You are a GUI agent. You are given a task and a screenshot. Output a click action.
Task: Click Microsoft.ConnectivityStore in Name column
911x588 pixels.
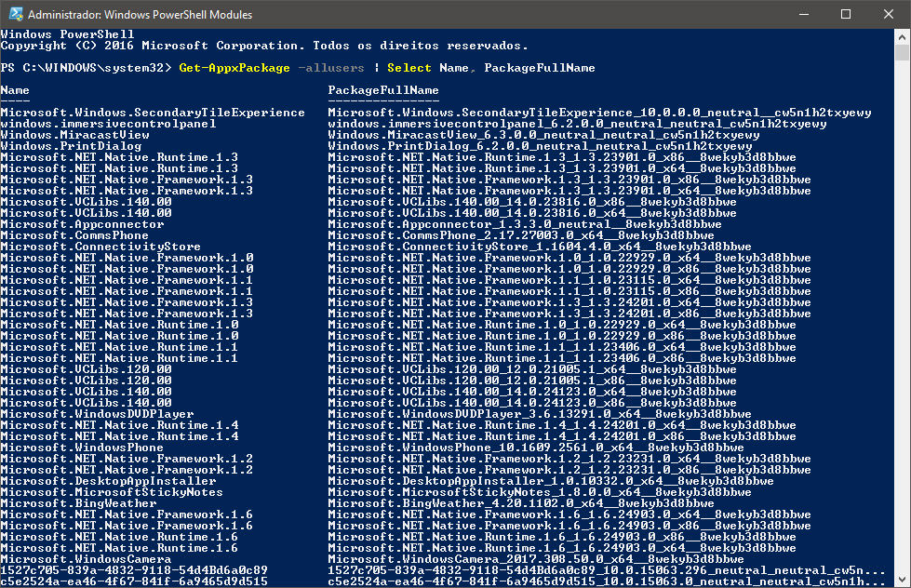point(100,247)
